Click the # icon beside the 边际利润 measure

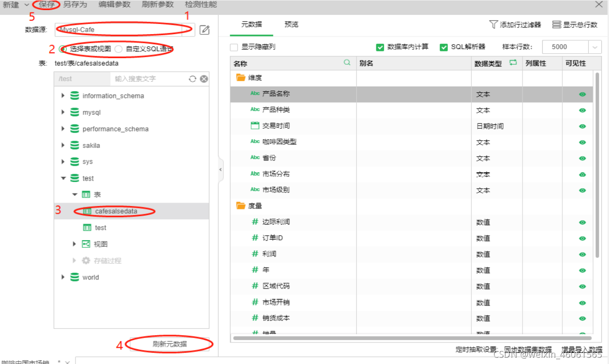pyautogui.click(x=255, y=222)
